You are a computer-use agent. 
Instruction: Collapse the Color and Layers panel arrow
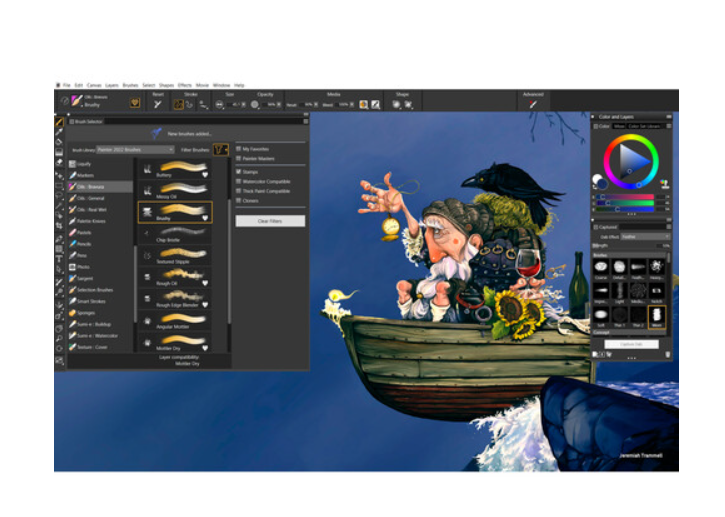click(x=593, y=117)
